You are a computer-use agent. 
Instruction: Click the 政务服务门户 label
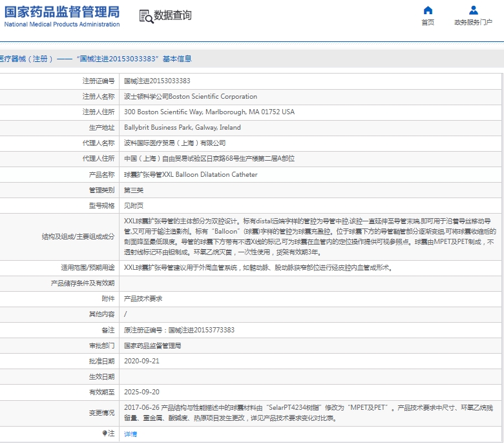473,22
